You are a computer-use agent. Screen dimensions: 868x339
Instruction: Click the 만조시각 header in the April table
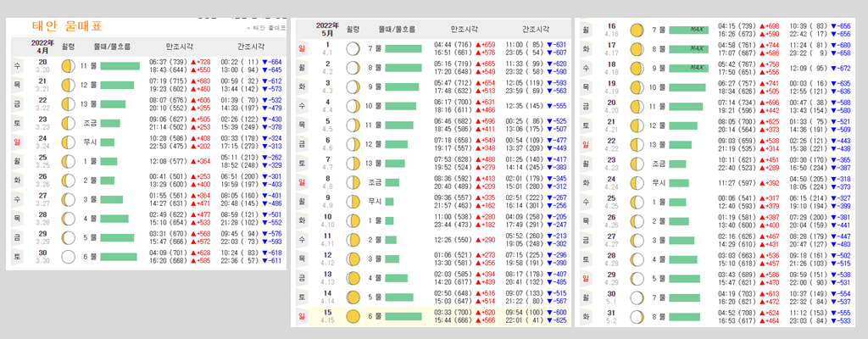pos(180,47)
